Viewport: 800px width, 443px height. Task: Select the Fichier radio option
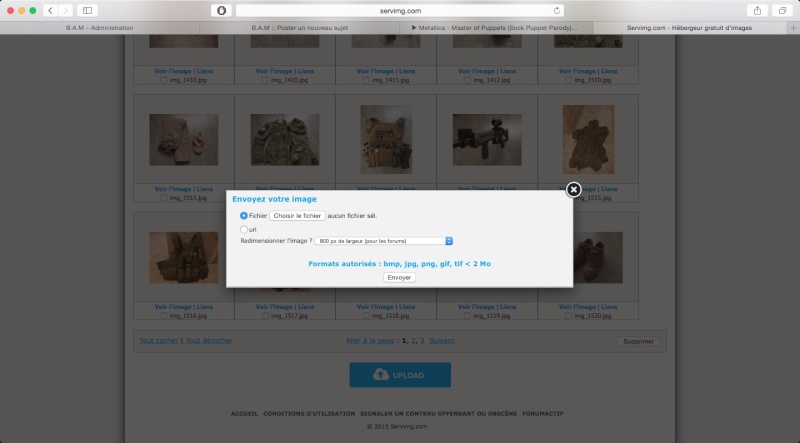pos(244,216)
